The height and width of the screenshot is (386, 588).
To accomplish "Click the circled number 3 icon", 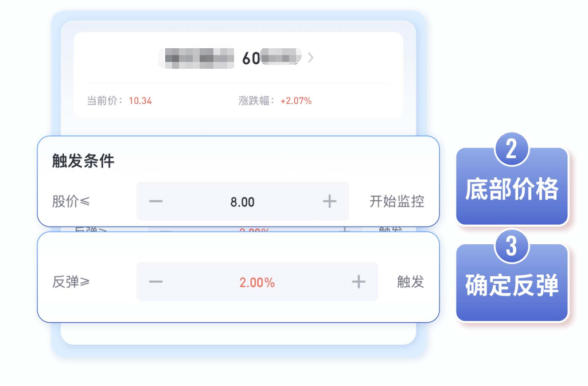I will [512, 246].
